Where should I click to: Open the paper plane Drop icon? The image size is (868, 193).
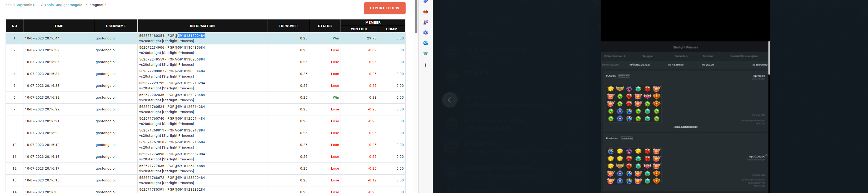(426, 54)
